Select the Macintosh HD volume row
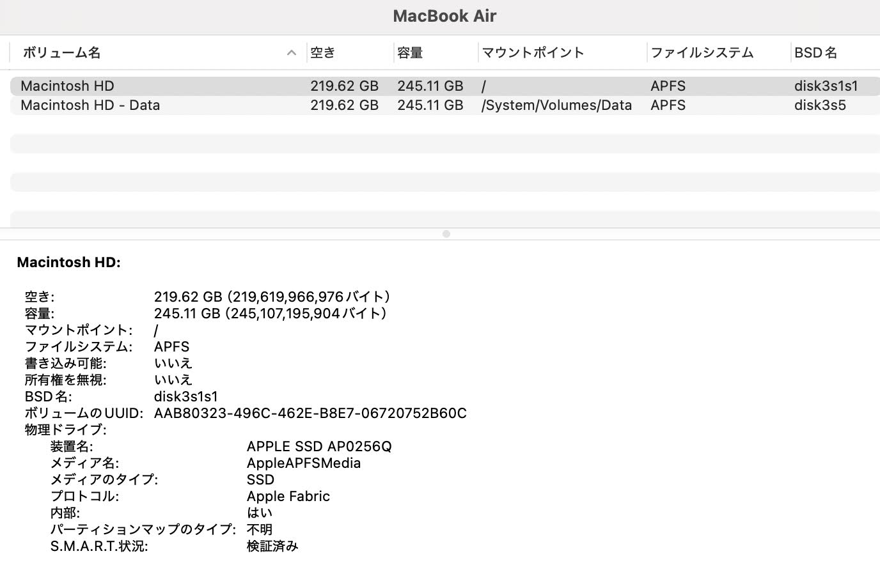This screenshot has height=588, width=880. [x=68, y=86]
